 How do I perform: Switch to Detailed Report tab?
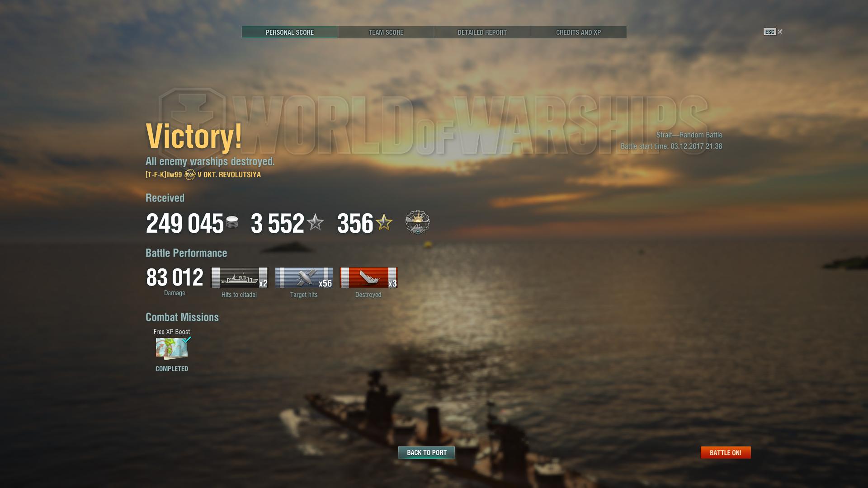point(482,32)
